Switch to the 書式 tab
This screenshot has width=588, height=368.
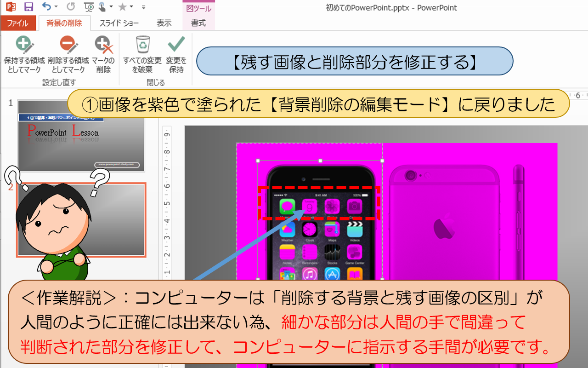[x=198, y=23]
